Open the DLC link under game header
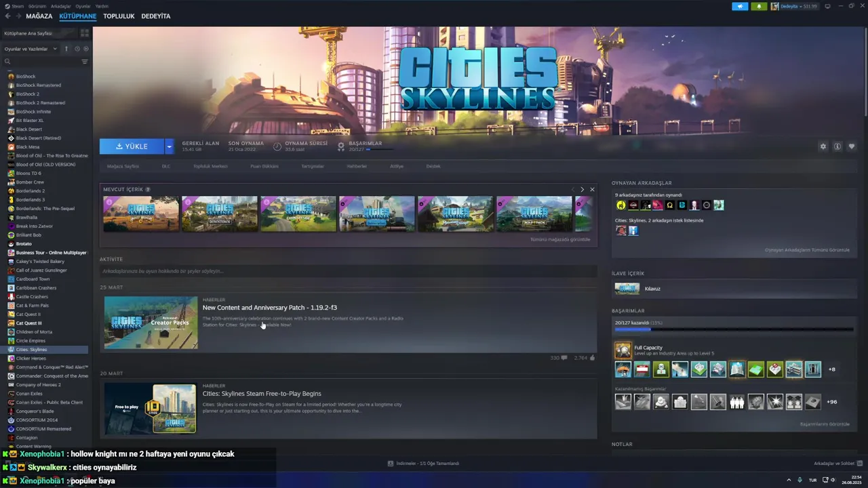The width and height of the screenshot is (868, 488). (x=165, y=166)
